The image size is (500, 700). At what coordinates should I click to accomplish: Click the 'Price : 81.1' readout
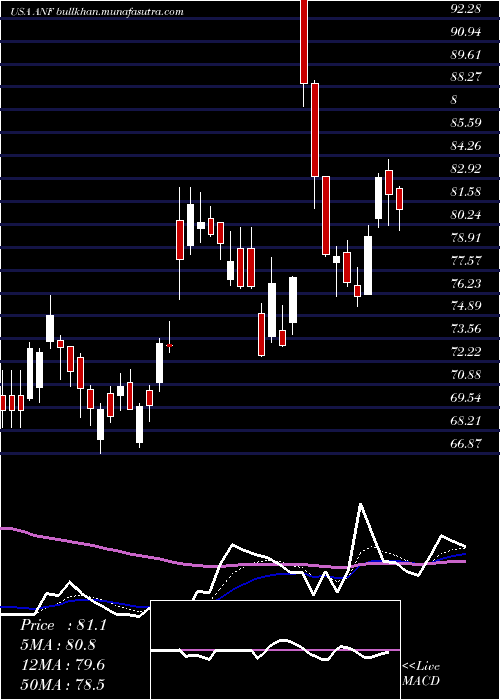tap(63, 625)
